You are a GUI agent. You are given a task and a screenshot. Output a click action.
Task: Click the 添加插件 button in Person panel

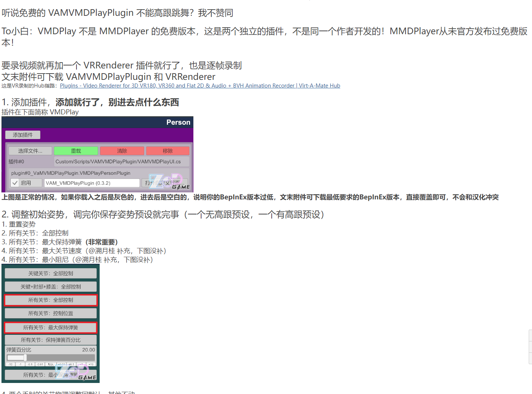tap(23, 135)
